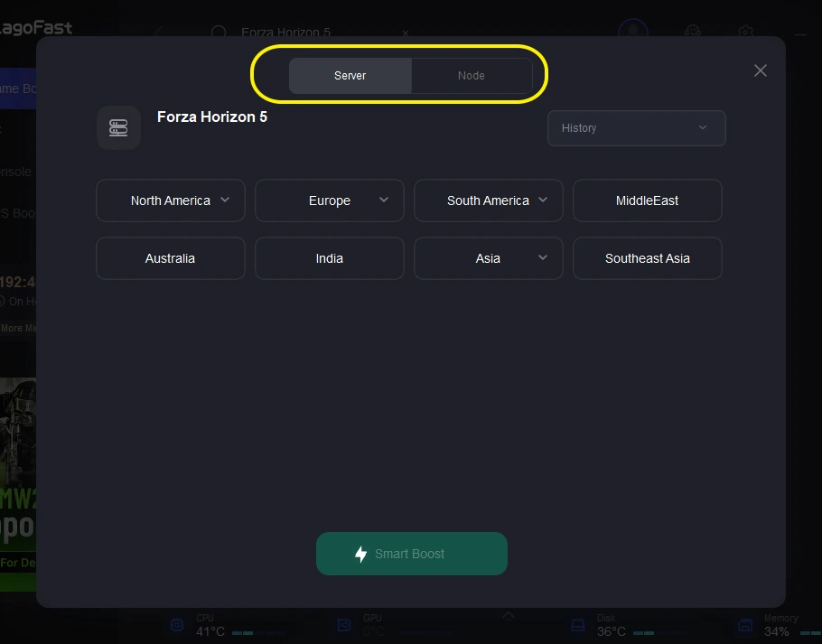
Task: Select the Australia server
Action: (x=171, y=258)
